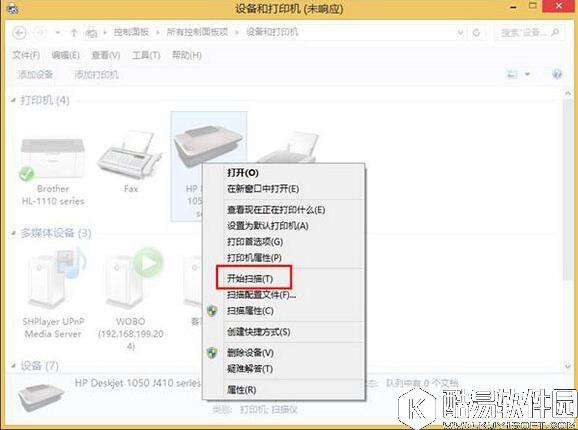Close the 设备和打印机 window
Viewport: 578px width, 430px height.
coord(559,6)
